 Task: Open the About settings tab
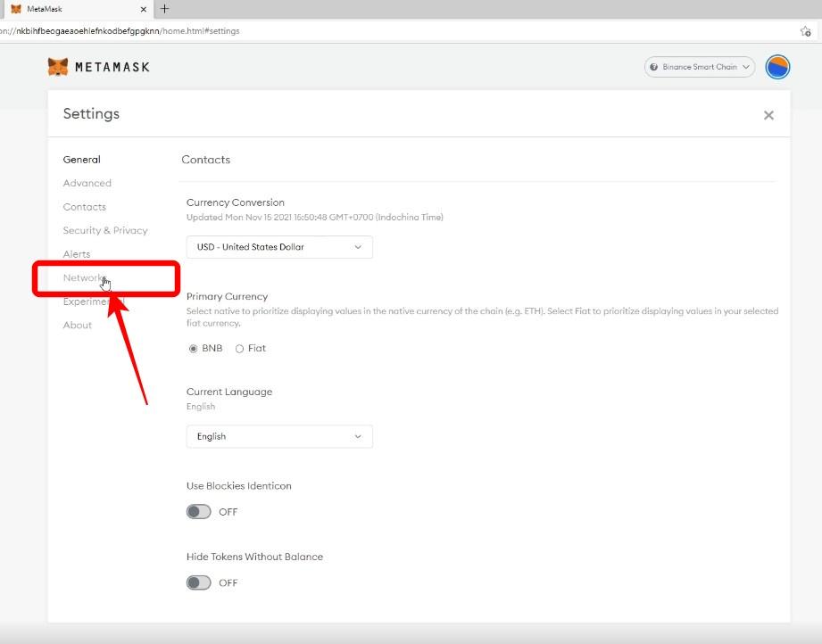pyautogui.click(x=78, y=325)
